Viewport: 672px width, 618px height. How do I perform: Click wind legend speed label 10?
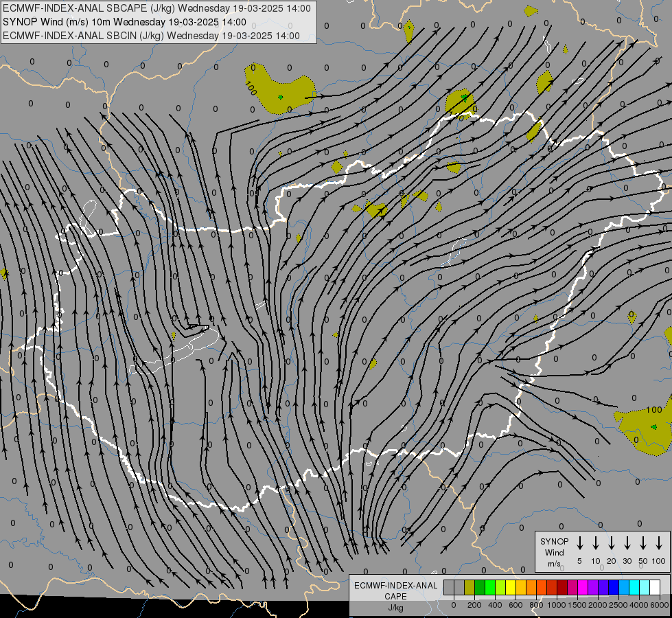coord(596,561)
